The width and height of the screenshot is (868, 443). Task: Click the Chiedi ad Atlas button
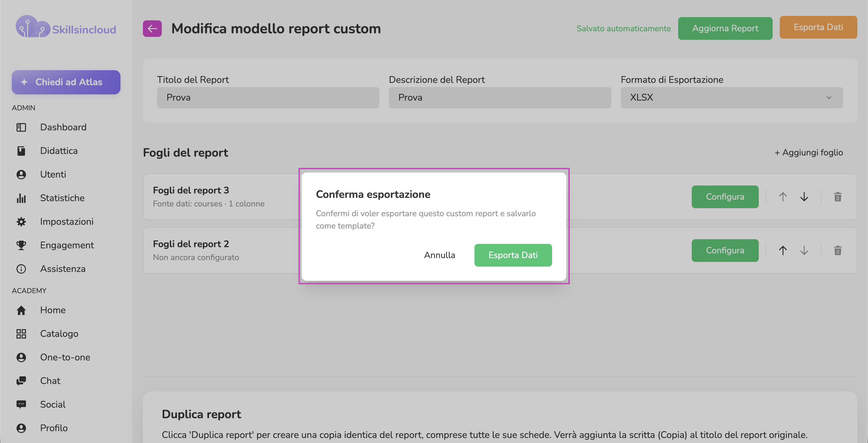(66, 82)
